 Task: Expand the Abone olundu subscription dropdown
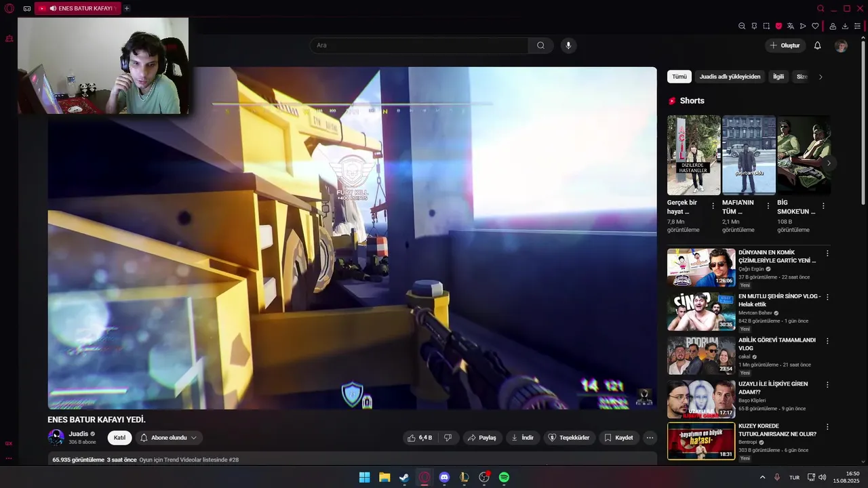169,438
